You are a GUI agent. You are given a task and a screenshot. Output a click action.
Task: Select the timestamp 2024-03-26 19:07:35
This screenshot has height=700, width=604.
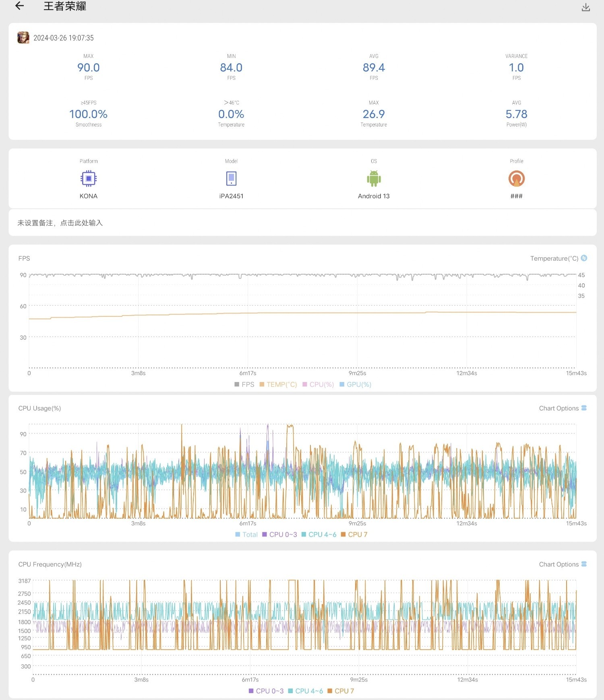click(64, 38)
